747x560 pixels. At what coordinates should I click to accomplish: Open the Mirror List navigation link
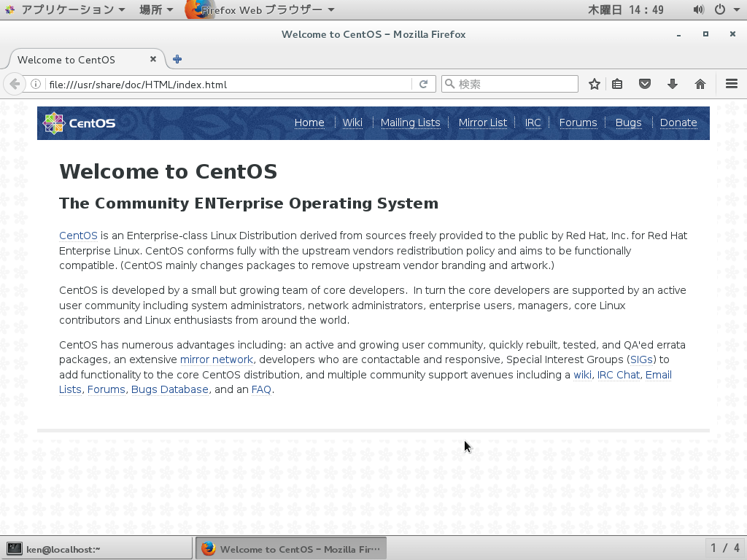483,122
